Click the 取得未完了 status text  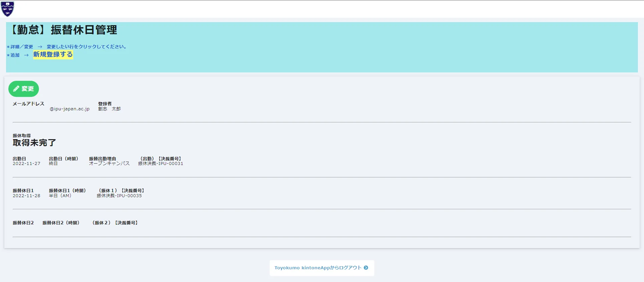pyautogui.click(x=34, y=143)
